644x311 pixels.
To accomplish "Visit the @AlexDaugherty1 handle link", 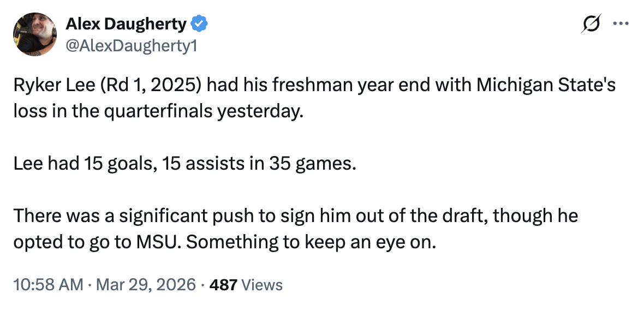I will [x=131, y=46].
